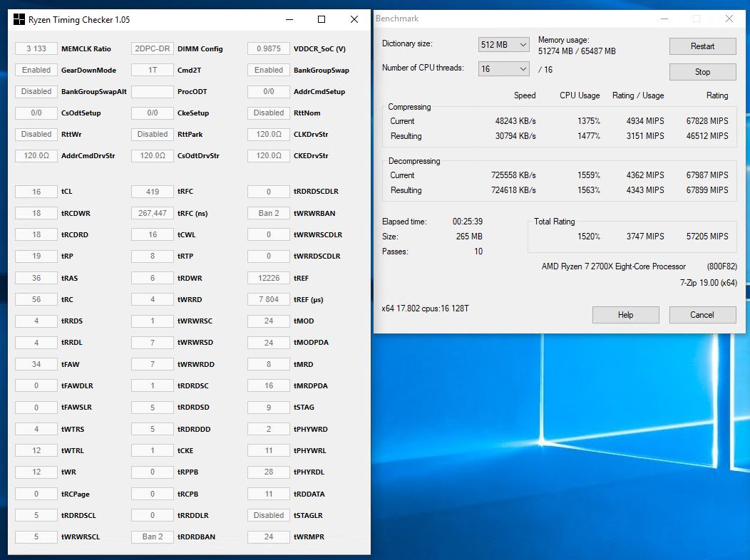750x560 pixels.
Task: Select the MEMCLK Ratio value field
Action: pos(36,48)
